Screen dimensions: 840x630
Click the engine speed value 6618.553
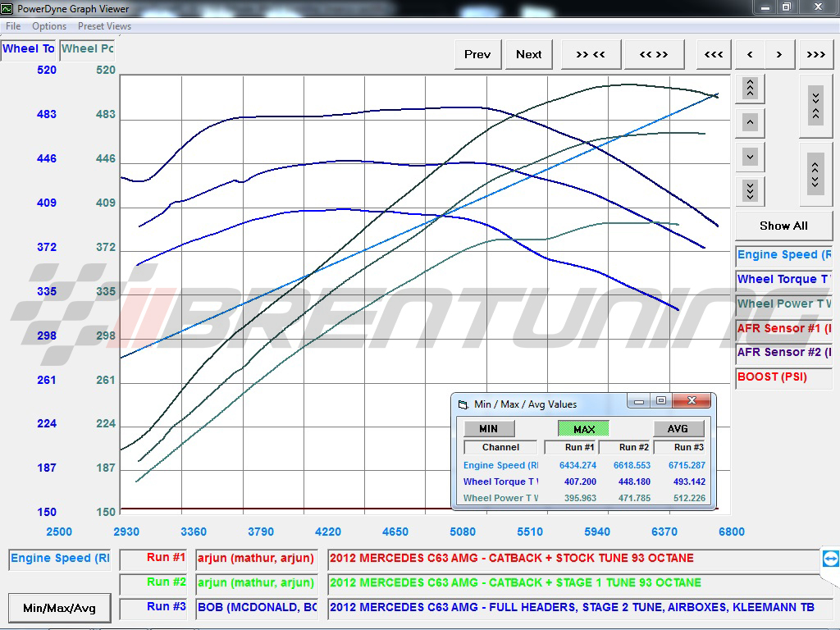pos(632,466)
